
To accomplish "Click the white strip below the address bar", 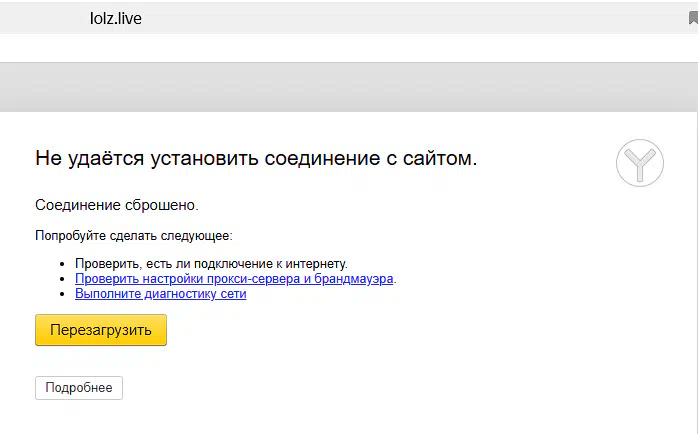I will (x=349, y=48).
